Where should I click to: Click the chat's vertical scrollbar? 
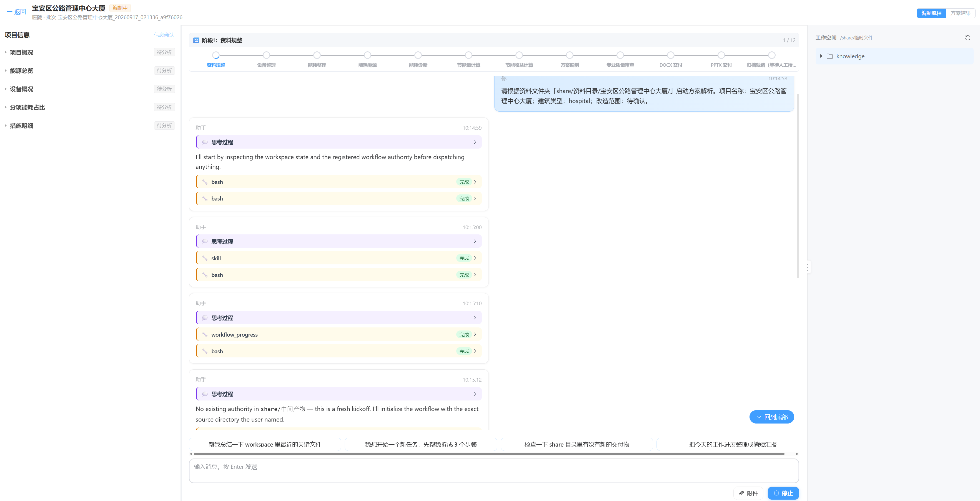(798, 186)
